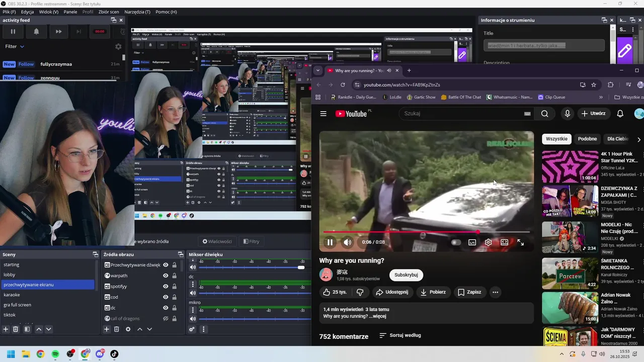Undock the activity feed panel

114,20
